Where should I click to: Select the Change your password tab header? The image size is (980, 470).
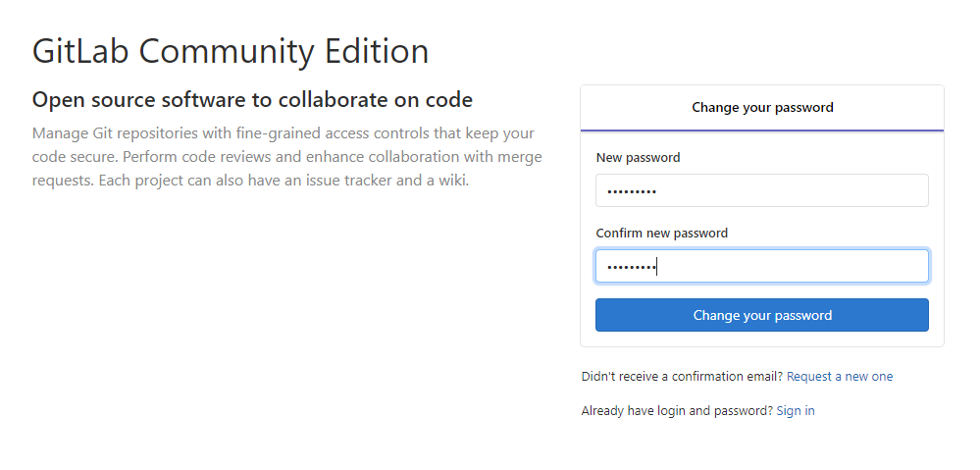pos(762,107)
